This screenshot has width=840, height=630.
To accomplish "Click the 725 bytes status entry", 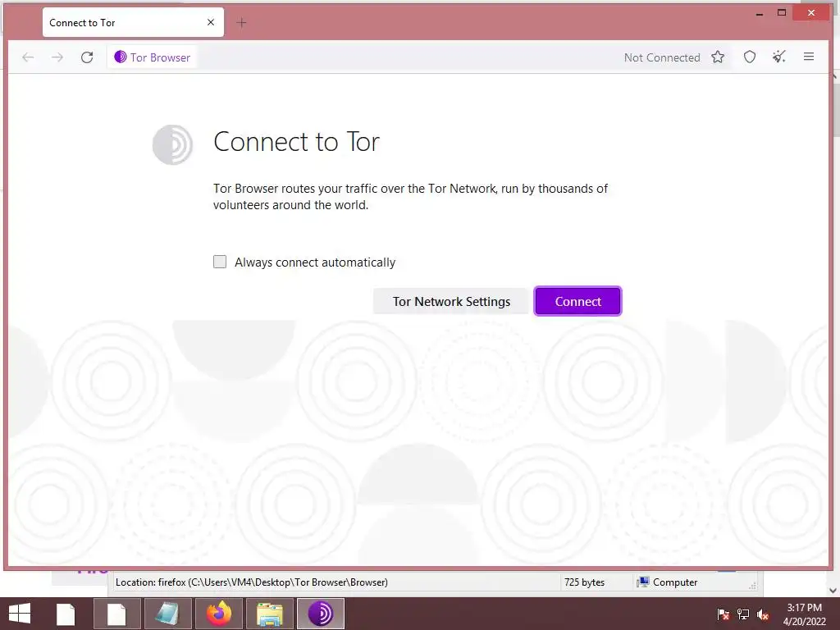I will (x=584, y=582).
